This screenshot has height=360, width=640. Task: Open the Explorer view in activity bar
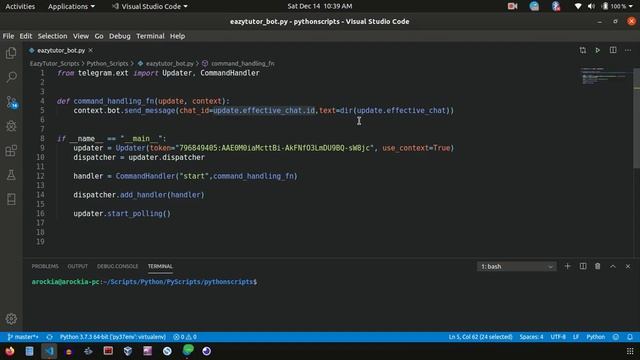coord(11,53)
